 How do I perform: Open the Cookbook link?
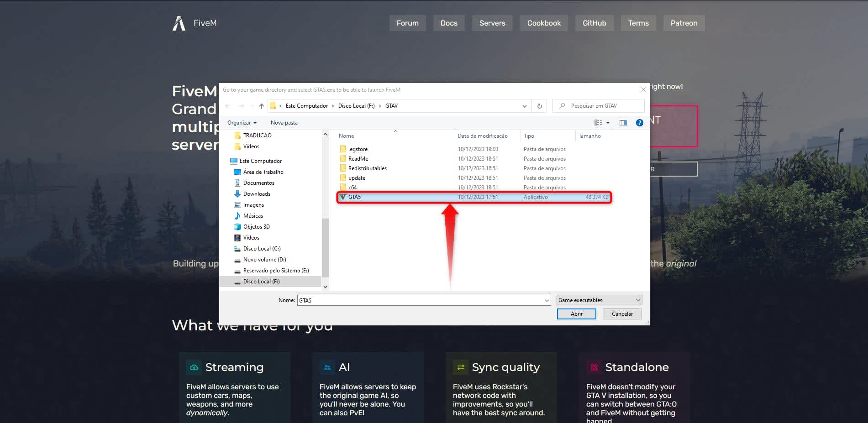click(x=544, y=23)
